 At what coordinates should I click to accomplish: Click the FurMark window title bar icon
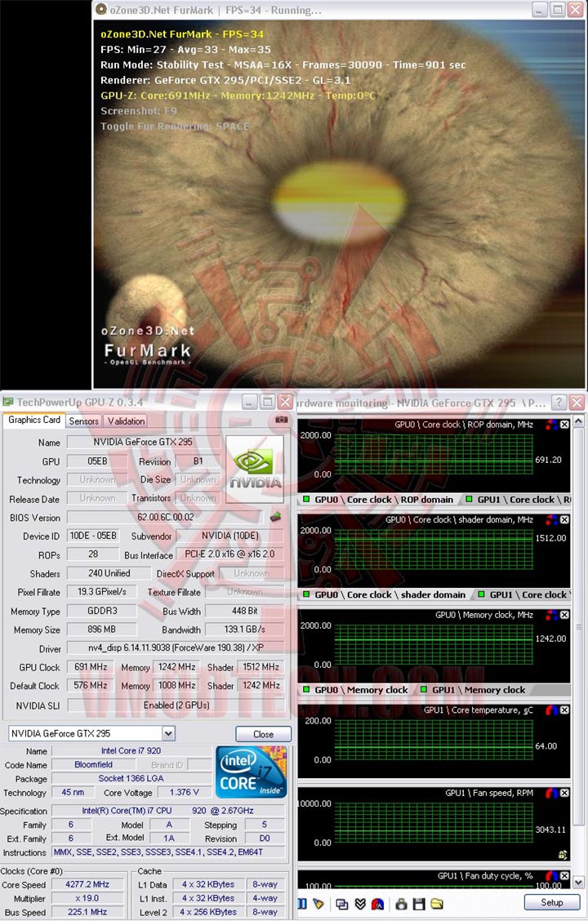coord(101,10)
